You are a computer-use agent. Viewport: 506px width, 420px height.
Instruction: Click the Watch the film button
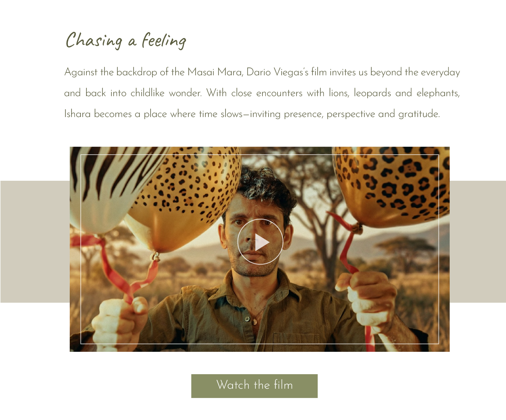point(254,386)
